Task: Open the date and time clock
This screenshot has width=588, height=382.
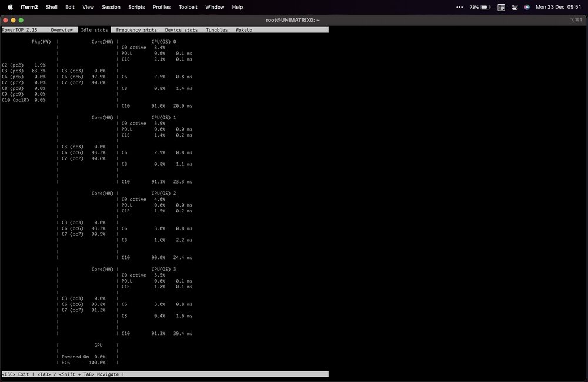Action: [x=558, y=7]
